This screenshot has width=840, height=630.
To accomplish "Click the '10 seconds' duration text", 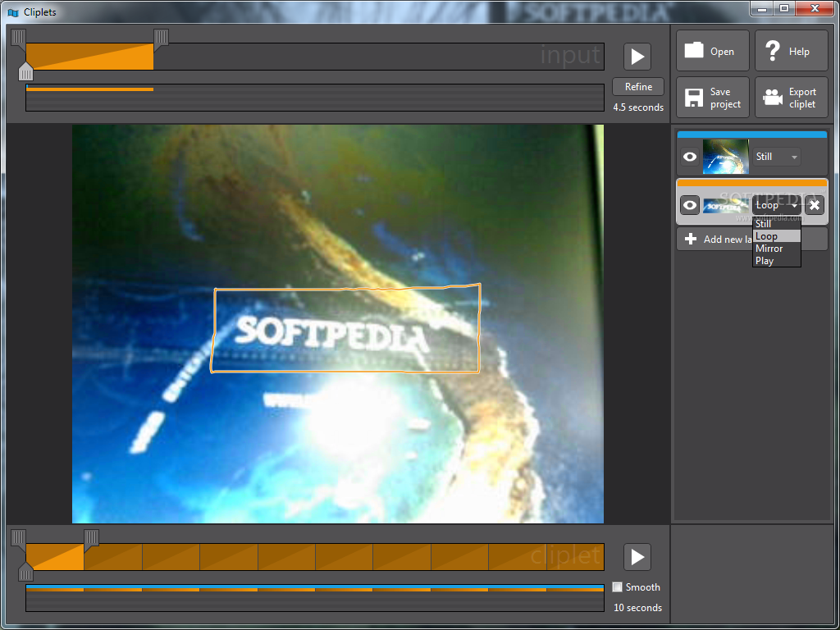I will click(x=637, y=608).
